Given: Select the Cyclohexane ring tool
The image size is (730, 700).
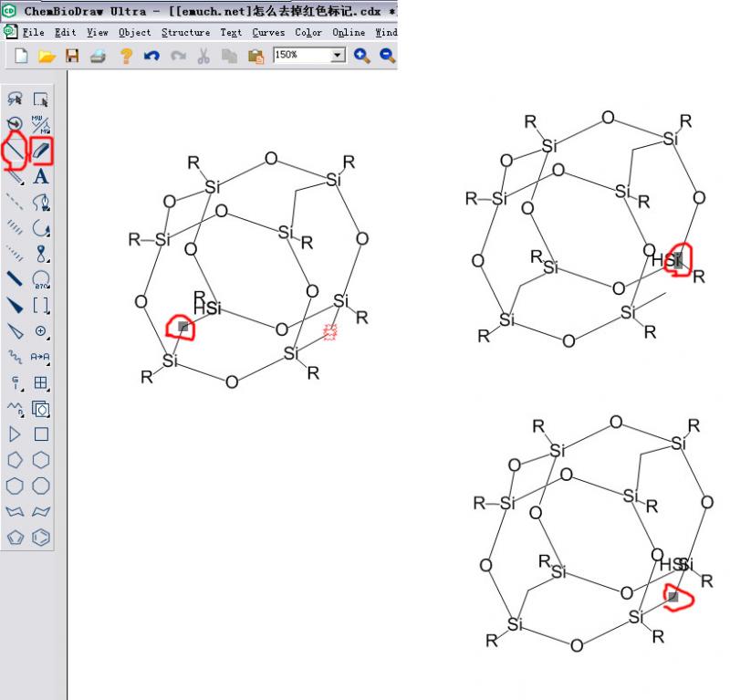Looking at the screenshot, I should (41, 460).
